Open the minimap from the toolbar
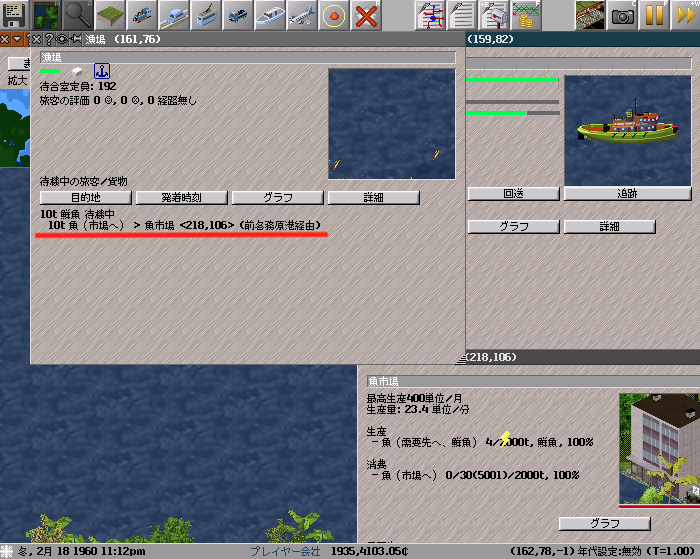Screen dimensions: 700x559 point(46,15)
